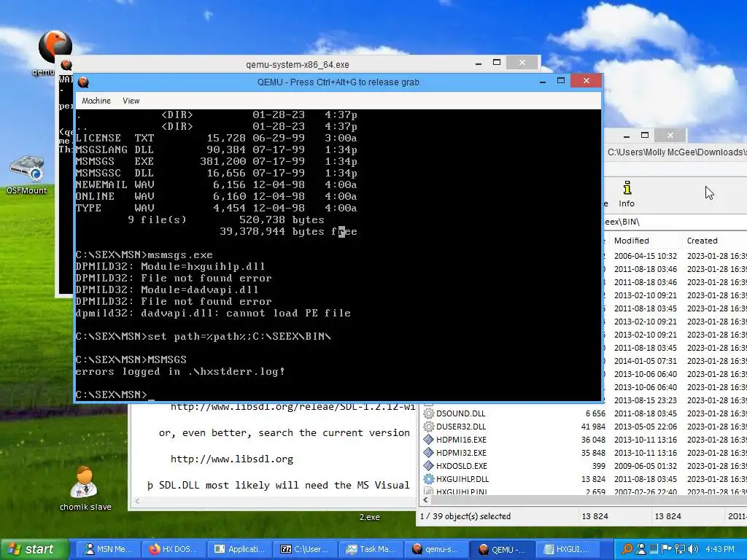Click the qemu-system-x86_64.exe window icon
The width and height of the screenshot is (747, 560).
click(66, 65)
